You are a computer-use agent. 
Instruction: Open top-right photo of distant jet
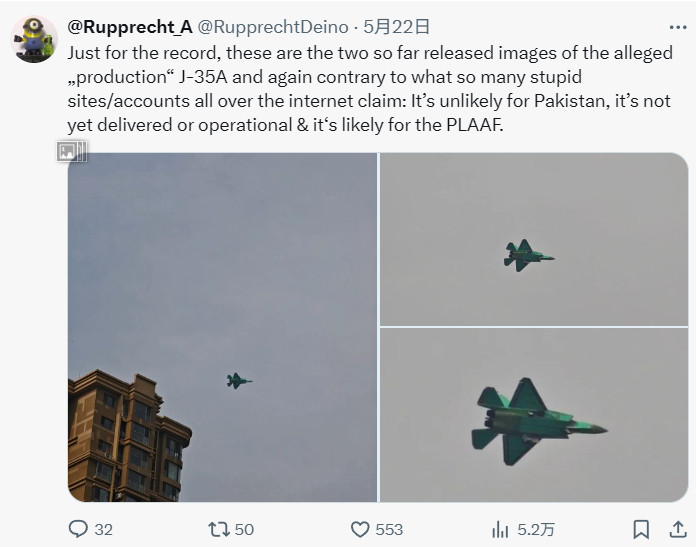[534, 239]
